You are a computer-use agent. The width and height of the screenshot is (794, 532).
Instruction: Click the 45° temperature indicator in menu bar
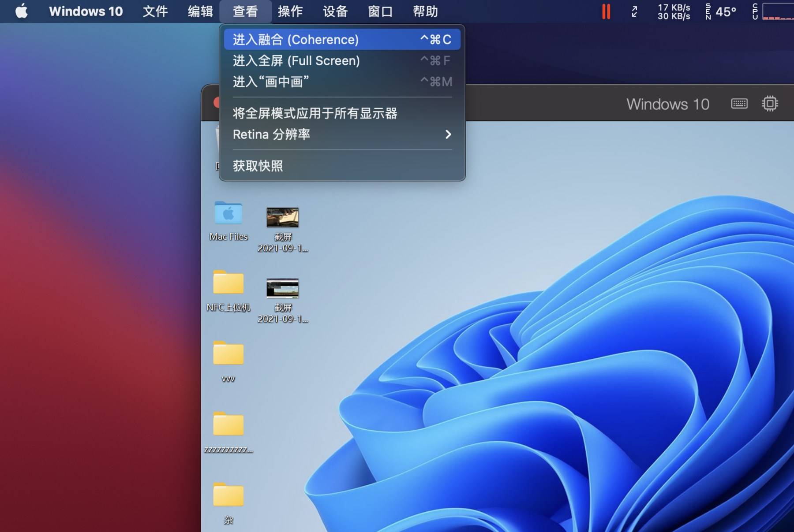725,11
